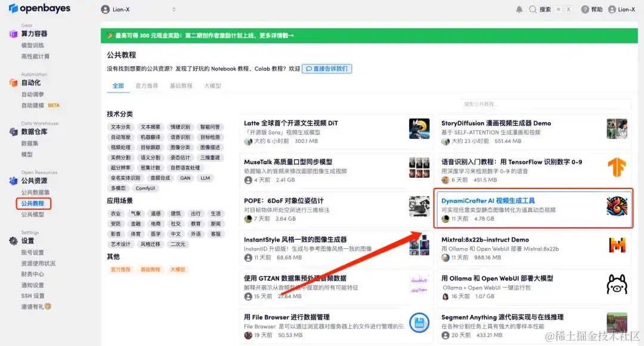Open 公共数据集 in the sidebar

click(x=35, y=192)
